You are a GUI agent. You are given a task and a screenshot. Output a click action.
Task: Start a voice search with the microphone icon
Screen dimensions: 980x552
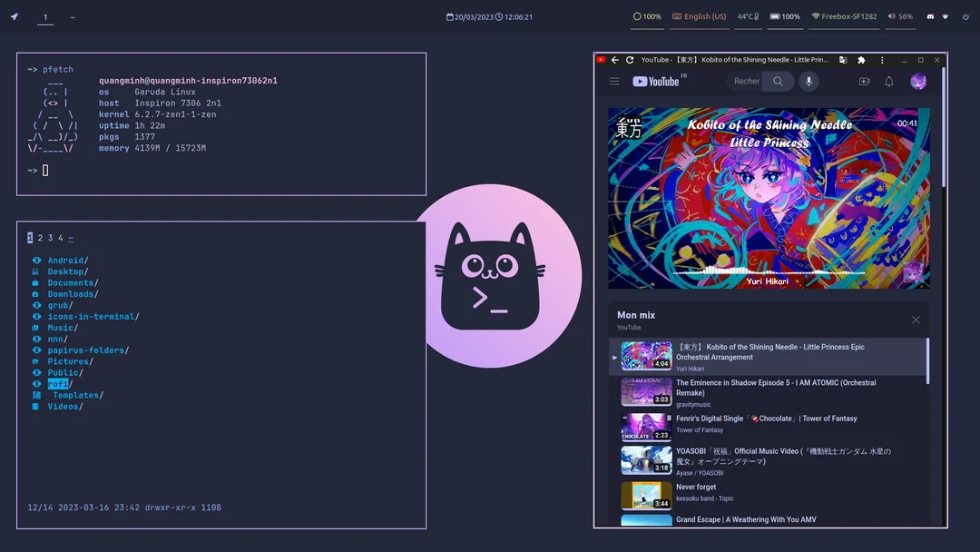pyautogui.click(x=808, y=81)
